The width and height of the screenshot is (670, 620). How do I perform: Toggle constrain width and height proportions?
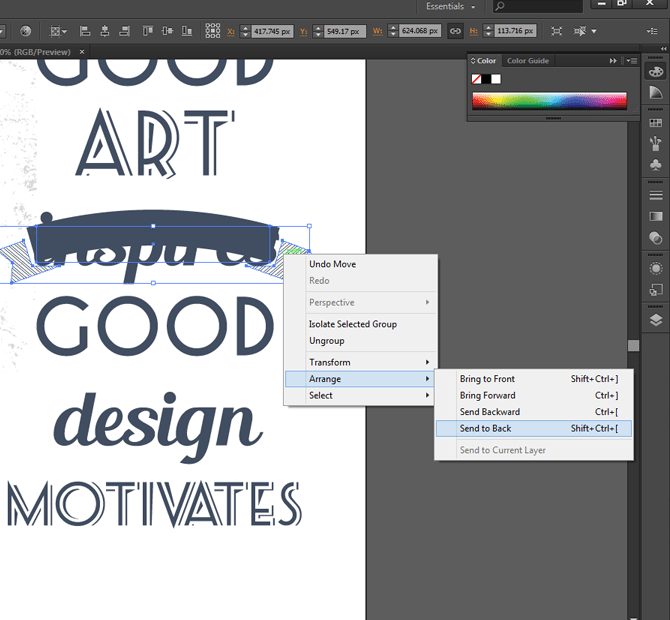coord(455,31)
